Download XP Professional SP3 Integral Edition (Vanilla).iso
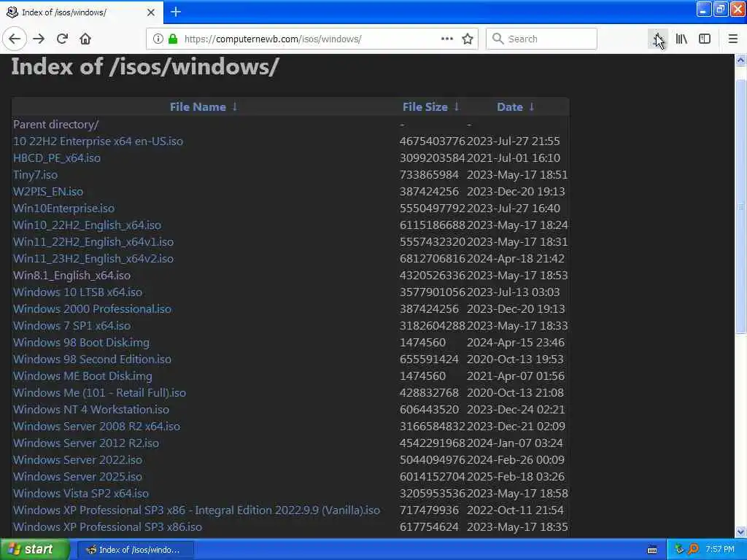Image resolution: width=747 pixels, height=560 pixels. pyautogui.click(x=197, y=510)
